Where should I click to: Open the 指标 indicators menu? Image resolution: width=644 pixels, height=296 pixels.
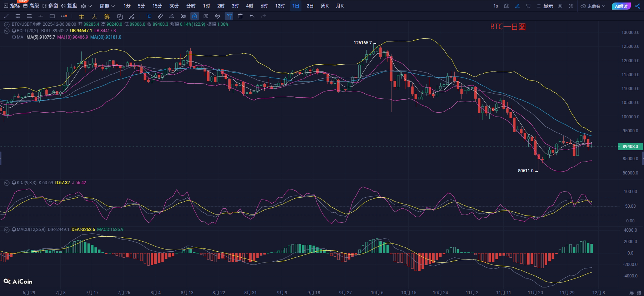point(12,6)
